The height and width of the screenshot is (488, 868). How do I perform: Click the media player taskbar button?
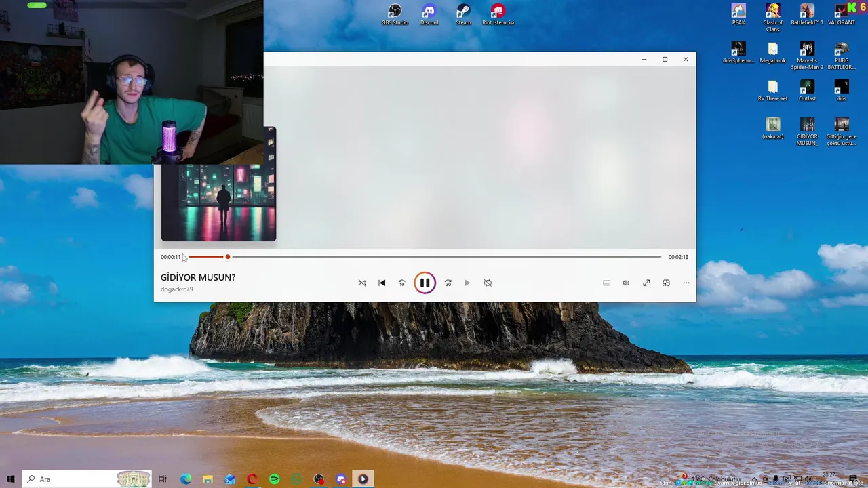pos(363,479)
